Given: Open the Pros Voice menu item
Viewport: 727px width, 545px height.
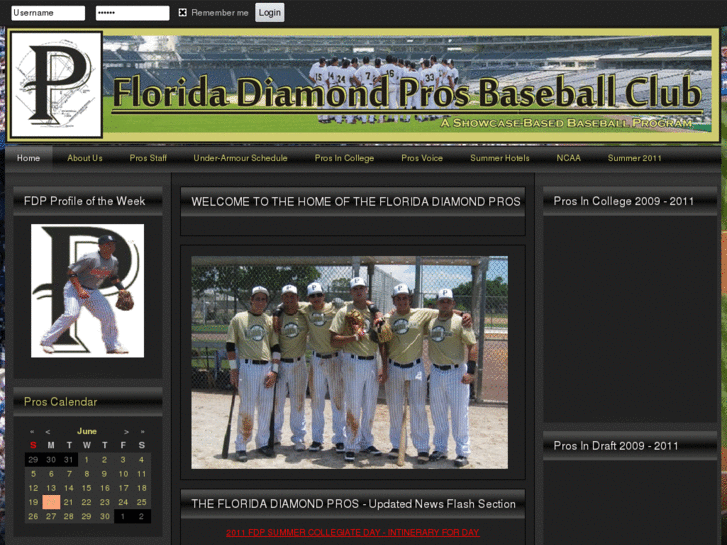Looking at the screenshot, I should pyautogui.click(x=422, y=158).
